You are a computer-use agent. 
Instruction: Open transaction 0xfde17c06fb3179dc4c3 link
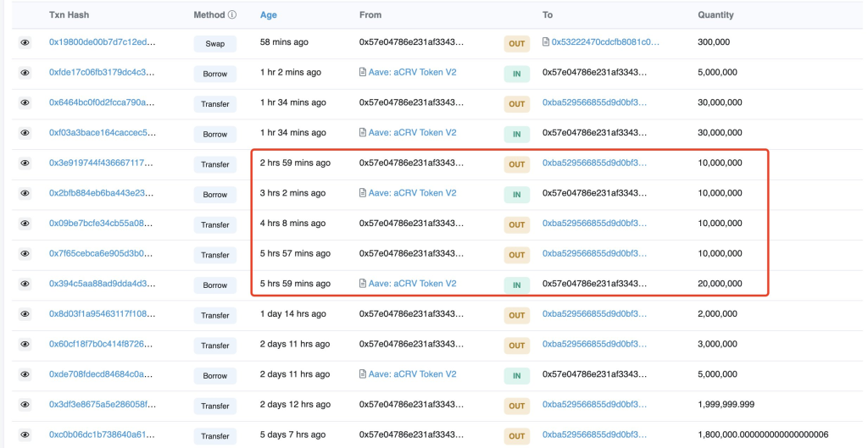[x=103, y=73]
